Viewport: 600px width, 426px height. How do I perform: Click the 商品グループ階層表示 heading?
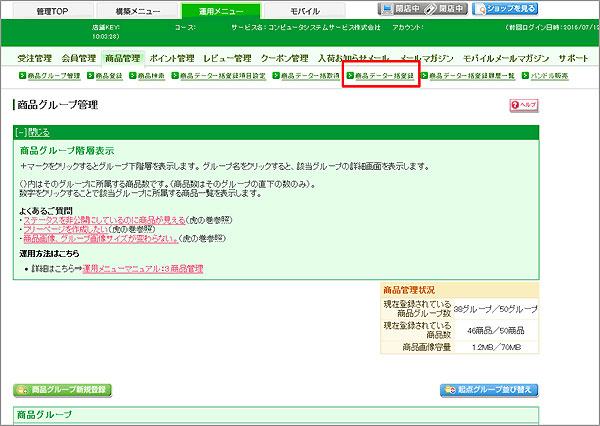point(67,151)
